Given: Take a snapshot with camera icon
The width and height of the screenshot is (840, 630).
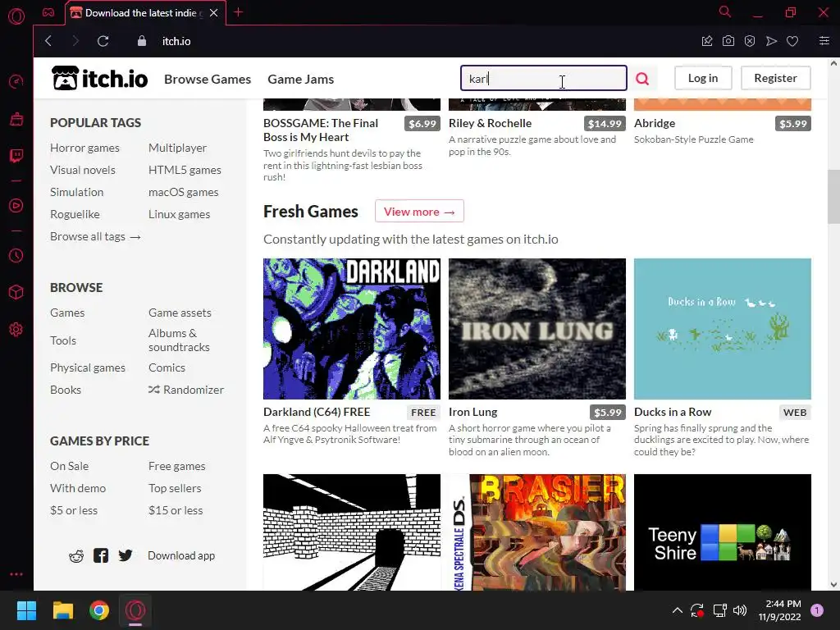Looking at the screenshot, I should click(728, 41).
